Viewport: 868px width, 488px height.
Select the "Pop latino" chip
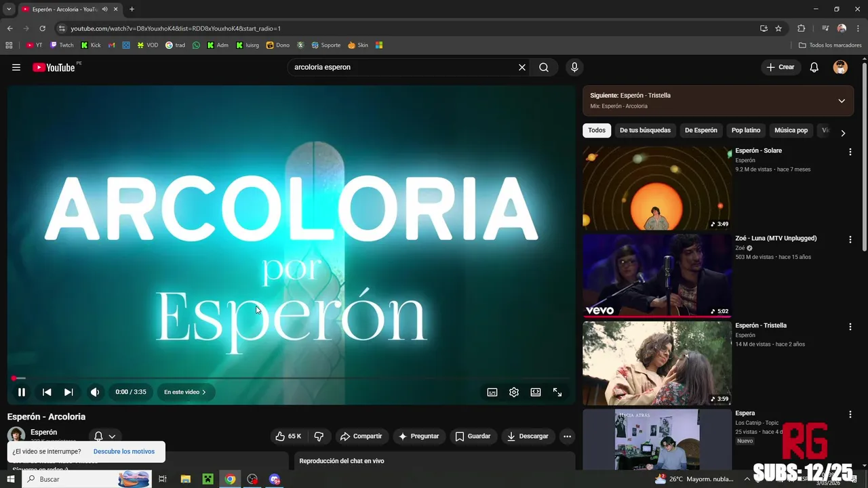[x=746, y=130]
